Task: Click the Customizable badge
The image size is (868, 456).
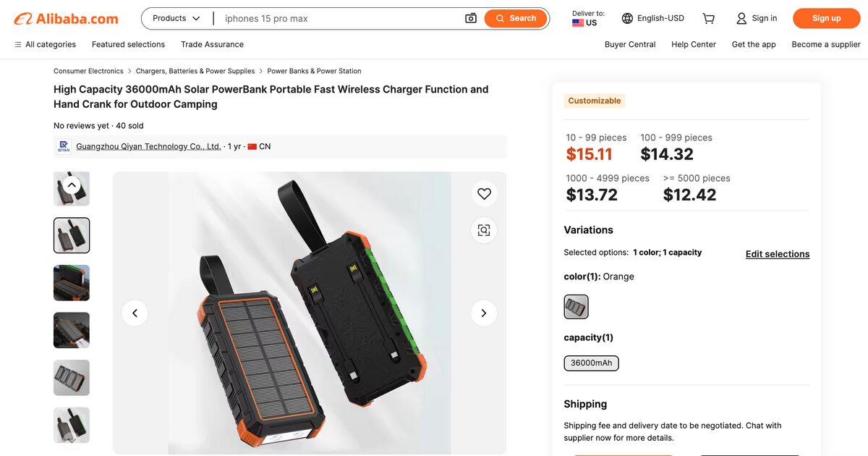Action: (594, 101)
